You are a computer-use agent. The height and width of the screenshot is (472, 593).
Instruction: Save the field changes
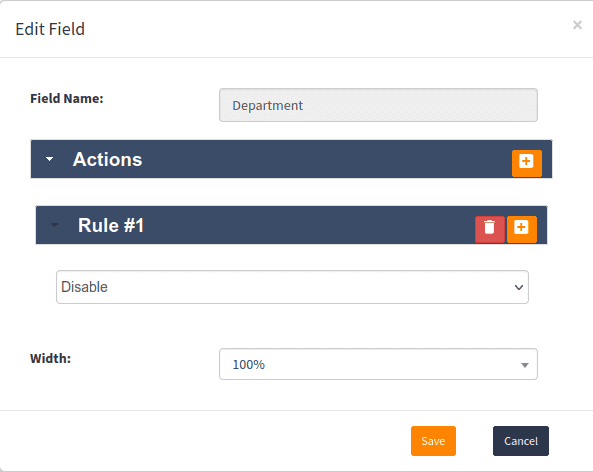(x=433, y=441)
